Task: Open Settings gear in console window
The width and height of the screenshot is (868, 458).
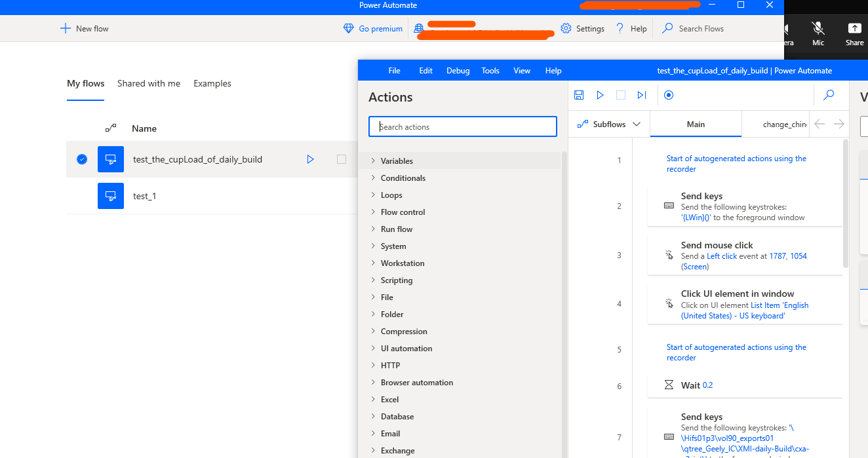Action: pyautogui.click(x=566, y=29)
